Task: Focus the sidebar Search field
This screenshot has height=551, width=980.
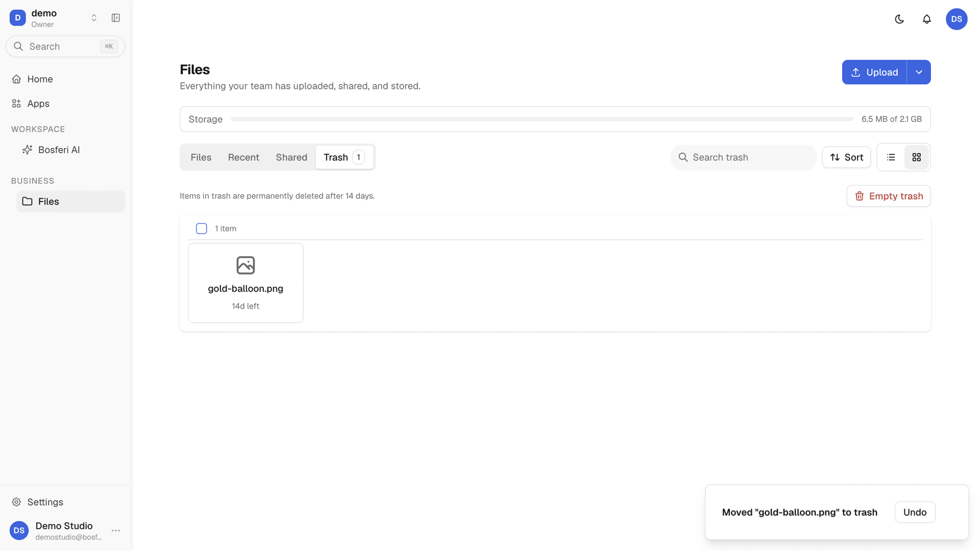Action: (65, 46)
